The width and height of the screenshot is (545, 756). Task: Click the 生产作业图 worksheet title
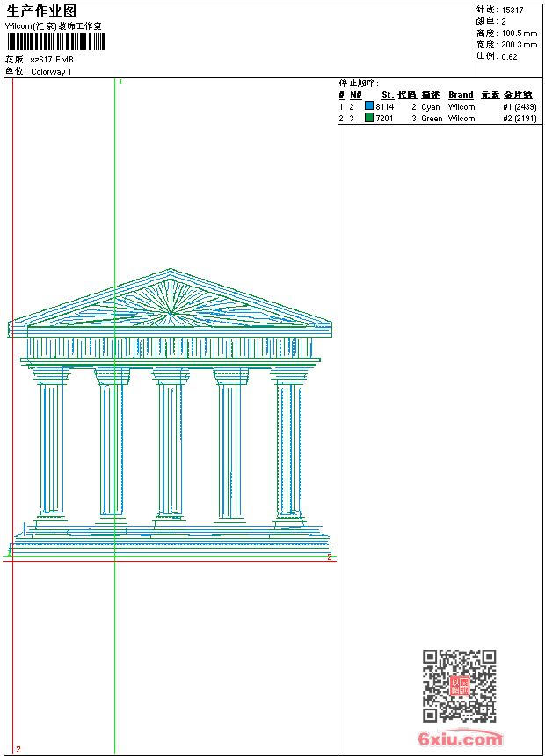(41, 11)
